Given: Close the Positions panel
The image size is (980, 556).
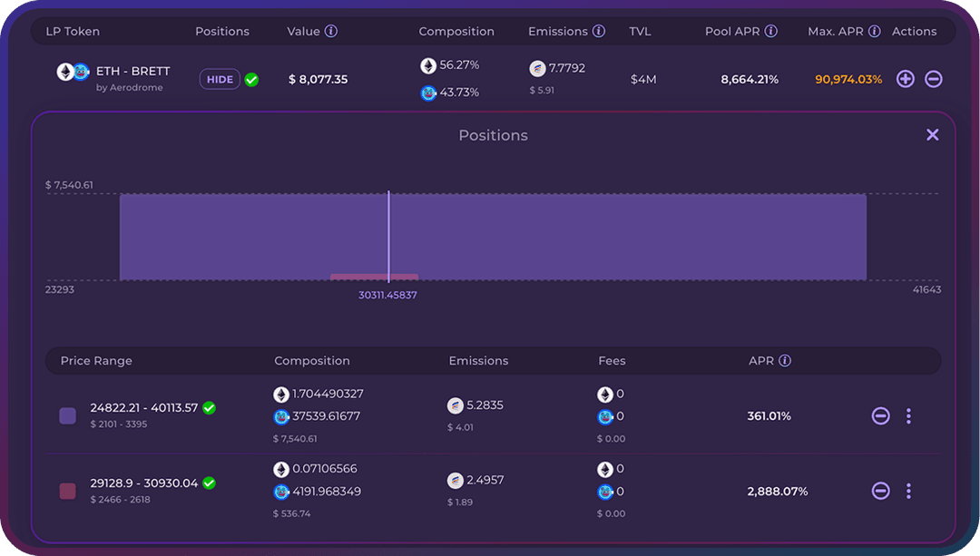Looking at the screenshot, I should 932,135.
